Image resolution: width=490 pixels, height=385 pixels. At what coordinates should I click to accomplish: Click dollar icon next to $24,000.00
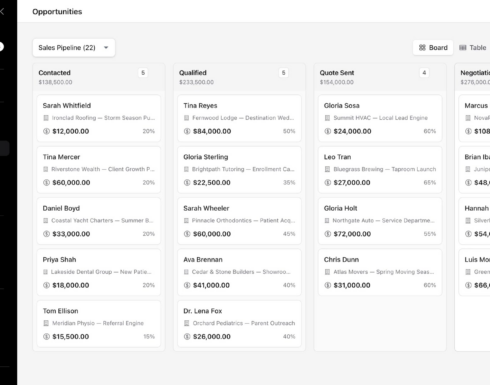(328, 131)
